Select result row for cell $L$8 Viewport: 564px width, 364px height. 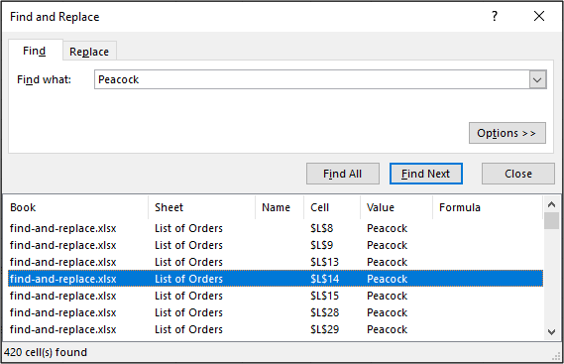[x=276, y=228]
